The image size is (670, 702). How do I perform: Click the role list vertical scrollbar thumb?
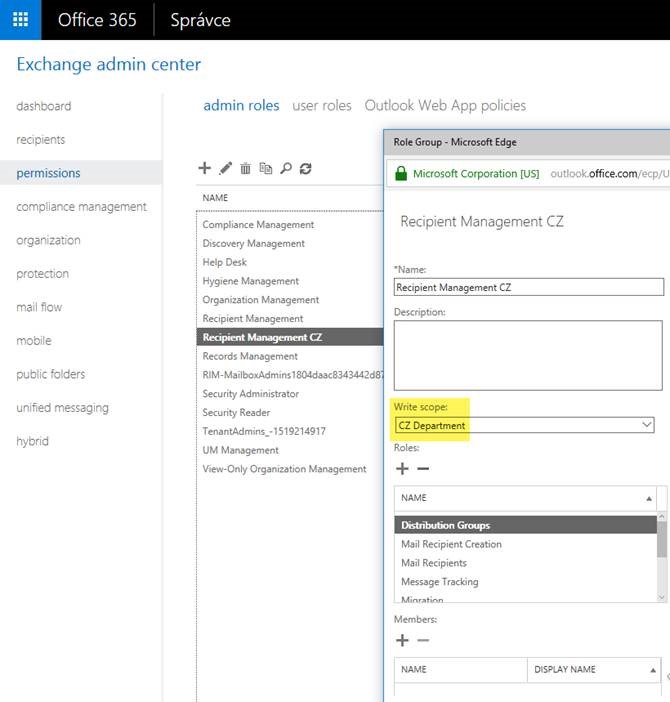661,539
